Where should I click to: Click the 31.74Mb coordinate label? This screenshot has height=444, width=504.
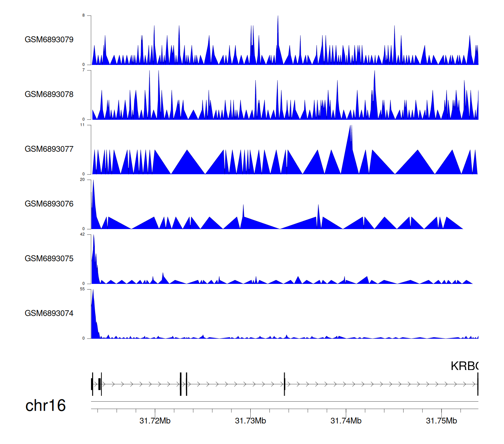[x=346, y=421]
